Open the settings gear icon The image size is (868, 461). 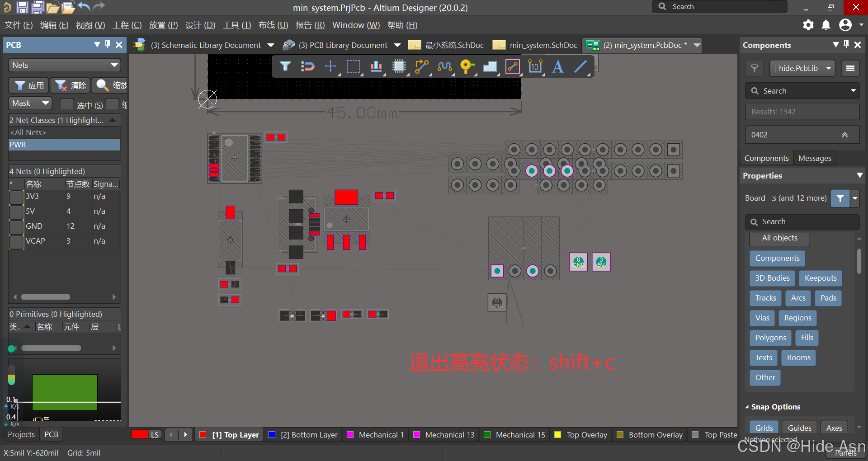808,25
